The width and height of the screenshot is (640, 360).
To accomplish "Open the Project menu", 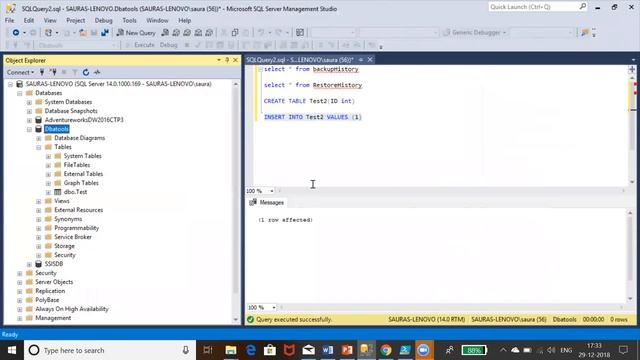I will (76, 20).
